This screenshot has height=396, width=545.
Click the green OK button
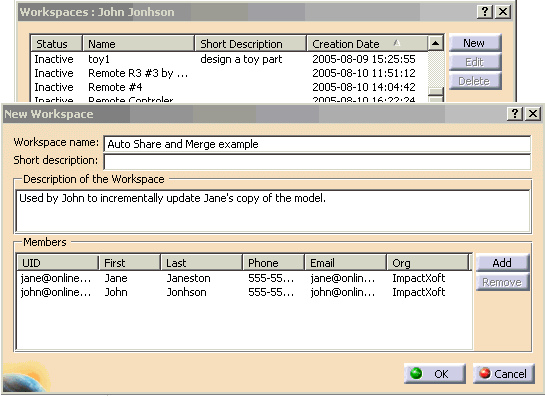[x=434, y=374]
